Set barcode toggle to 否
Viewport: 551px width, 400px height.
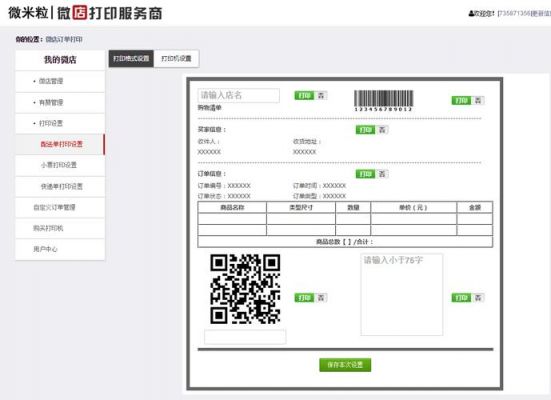478,101
